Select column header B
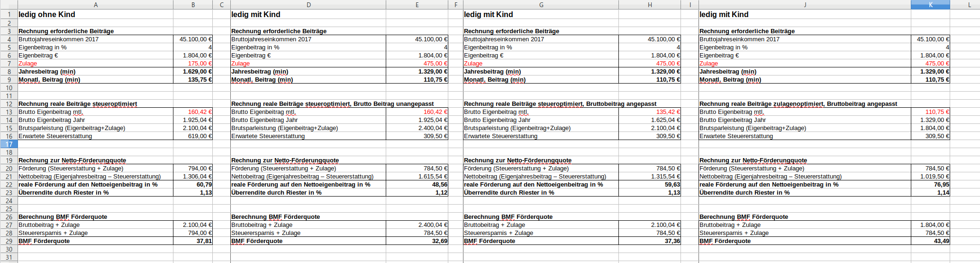980x263 pixels. click(x=193, y=5)
